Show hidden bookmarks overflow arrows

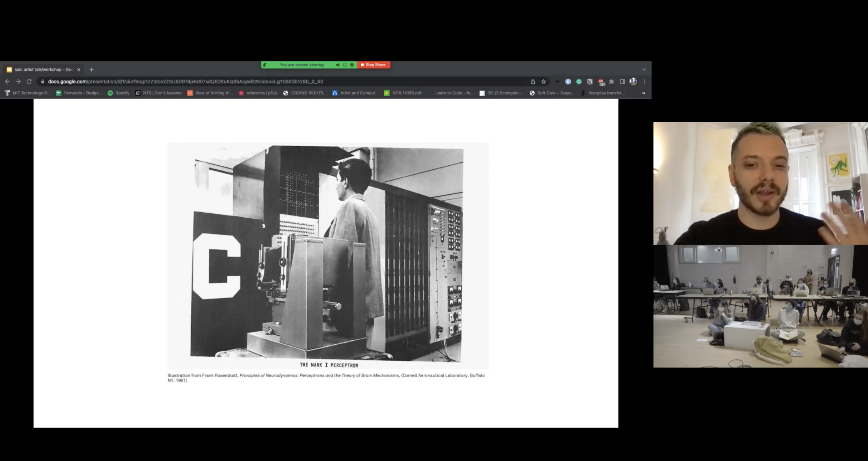(644, 93)
